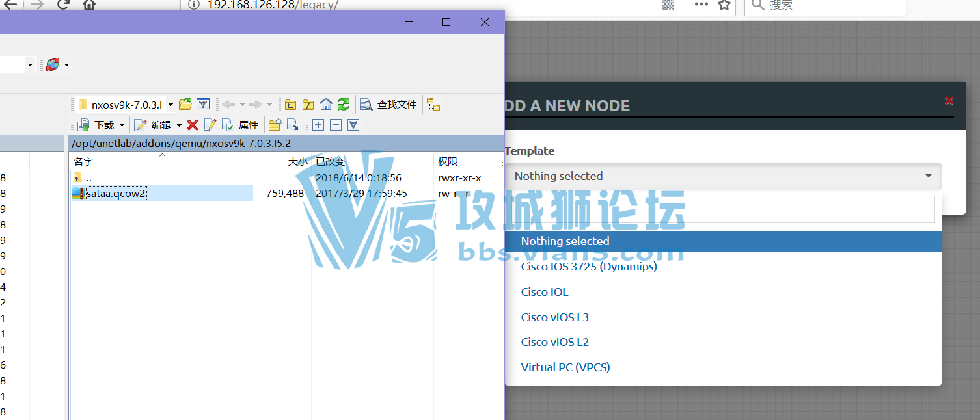The height and width of the screenshot is (420, 980).
Task: Refresh the remote directory listing
Action: (344, 104)
